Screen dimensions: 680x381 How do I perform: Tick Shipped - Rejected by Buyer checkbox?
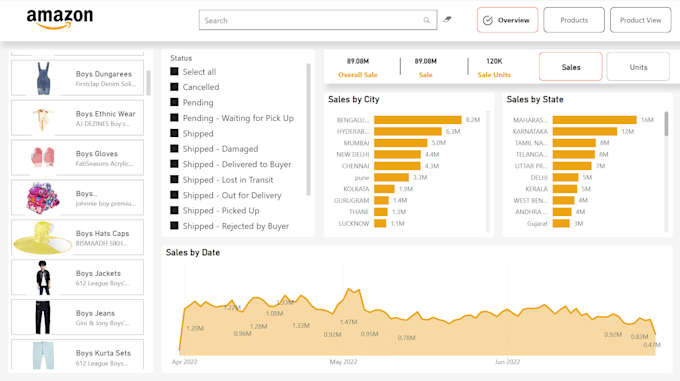[x=174, y=225]
